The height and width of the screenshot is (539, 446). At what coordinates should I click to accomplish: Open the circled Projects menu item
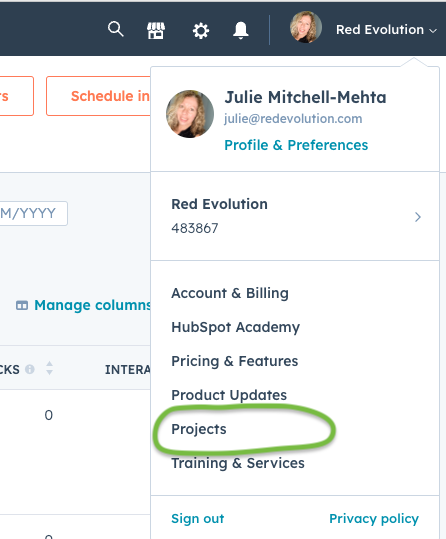click(x=199, y=429)
